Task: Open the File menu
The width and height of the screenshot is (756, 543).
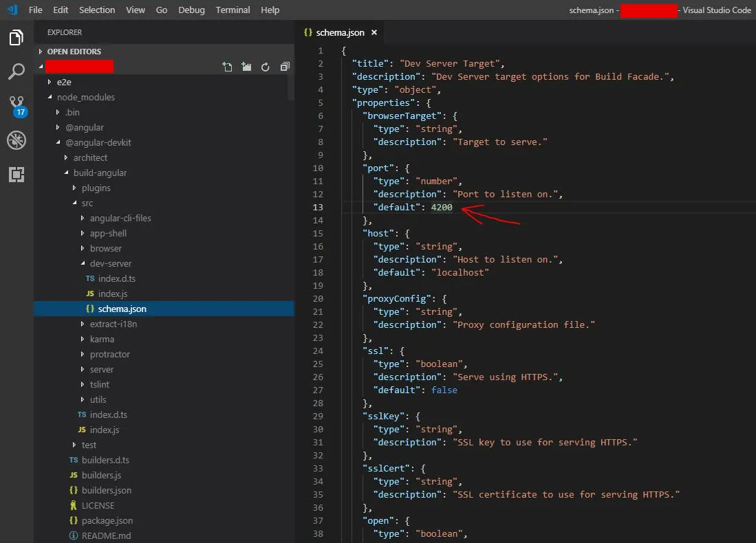Action: tap(36, 10)
